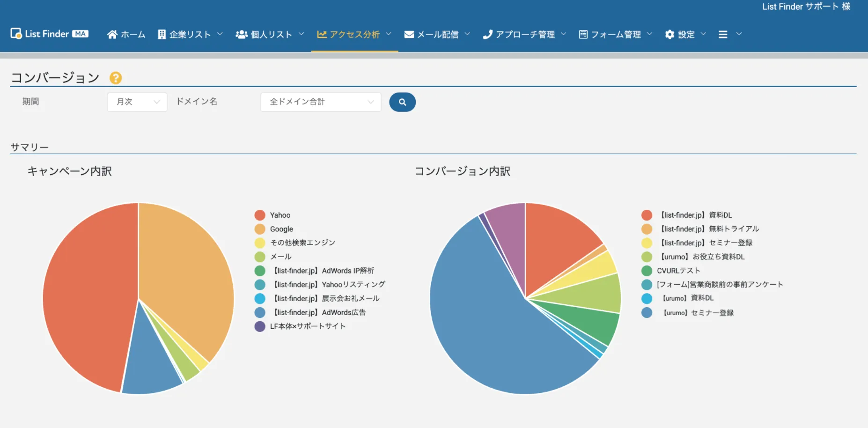The width and height of the screenshot is (868, 428).
Task: Open the yellow help question mark icon
Action: 116,78
